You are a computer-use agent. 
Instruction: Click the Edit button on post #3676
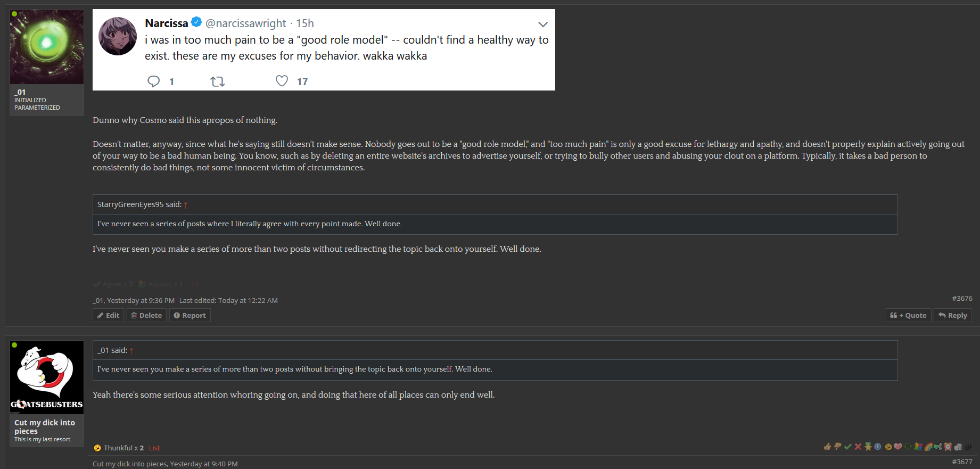108,315
